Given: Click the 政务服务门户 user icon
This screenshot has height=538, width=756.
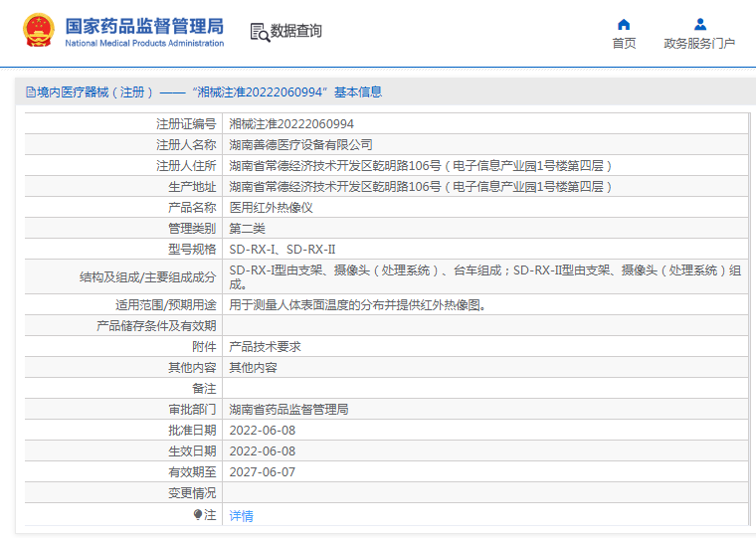Looking at the screenshot, I should 700,24.
